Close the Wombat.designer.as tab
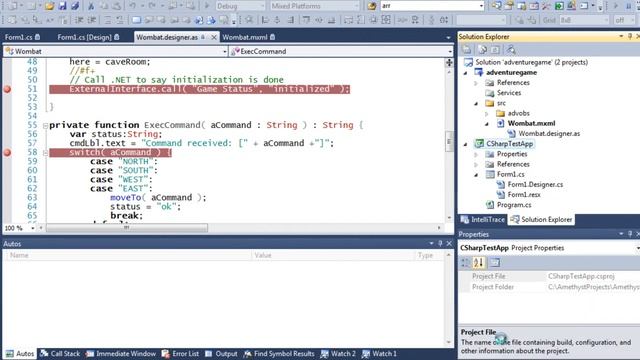Viewport: 640px width, 360px height. (214, 37)
